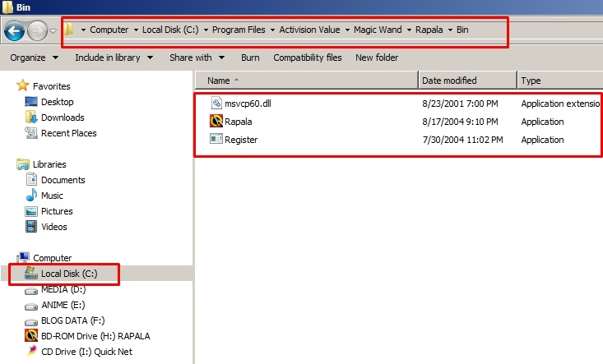
Task: Open Downloads in the navigation pane
Action: [63, 117]
